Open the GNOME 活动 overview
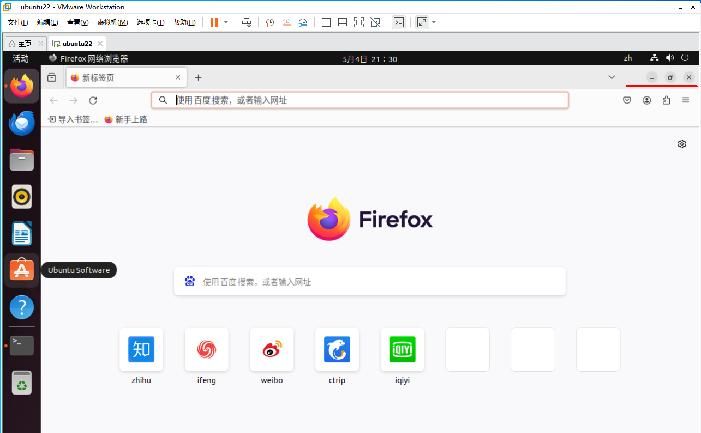The image size is (701, 433). (x=20, y=58)
